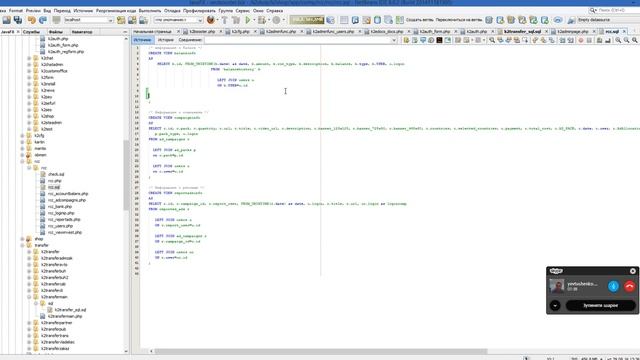Close the rcc.sql editor tab
This screenshot has height=360, width=640.
click(x=624, y=31)
